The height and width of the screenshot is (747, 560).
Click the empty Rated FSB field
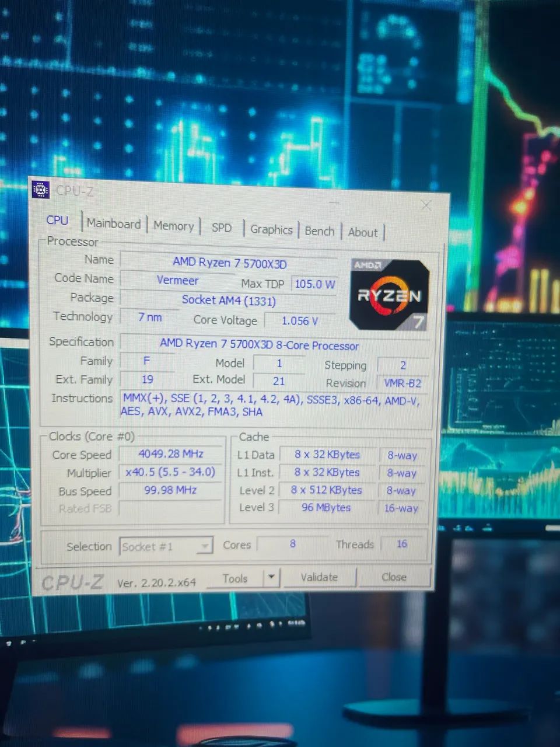(170, 508)
